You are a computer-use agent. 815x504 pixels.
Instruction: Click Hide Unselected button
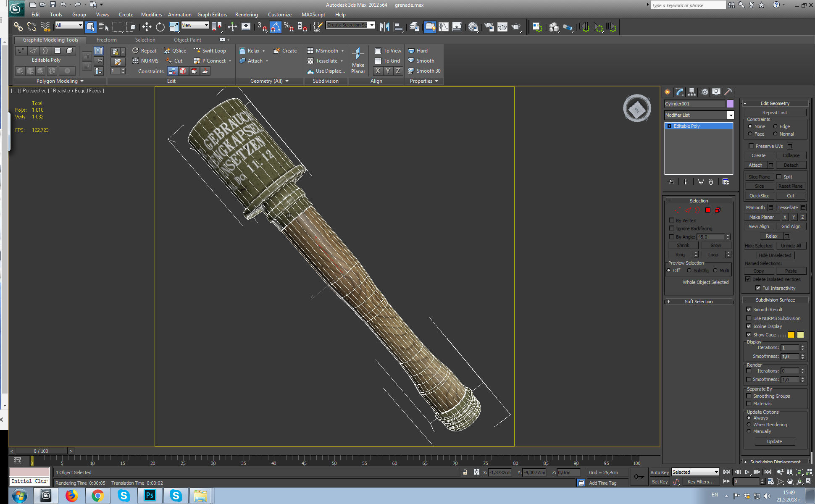775,255
